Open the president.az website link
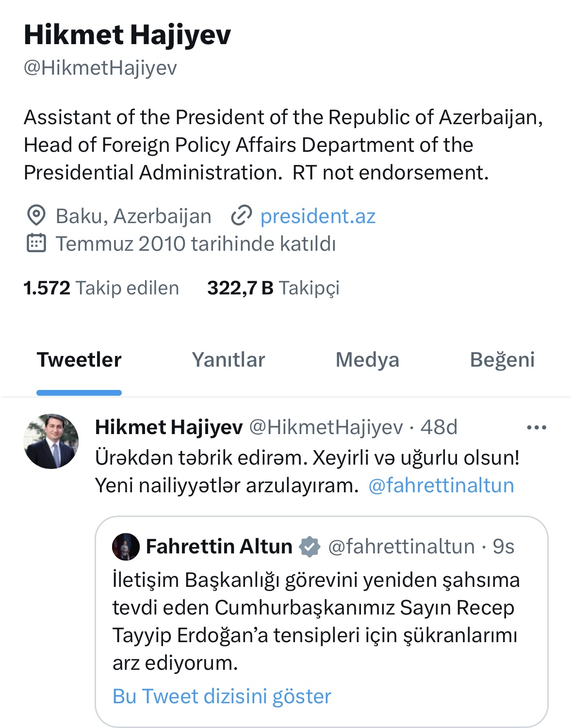 click(x=318, y=216)
